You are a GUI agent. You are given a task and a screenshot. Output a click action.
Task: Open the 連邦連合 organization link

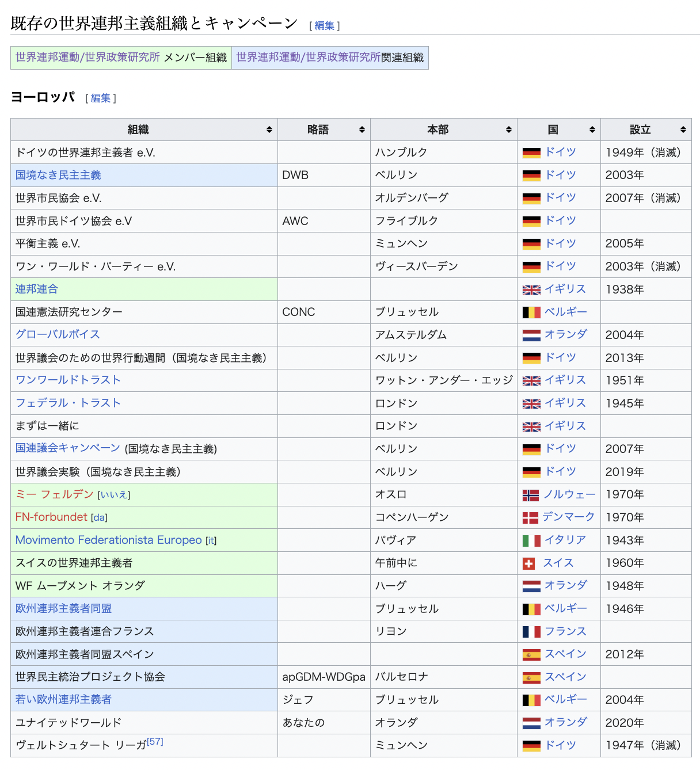coord(37,289)
